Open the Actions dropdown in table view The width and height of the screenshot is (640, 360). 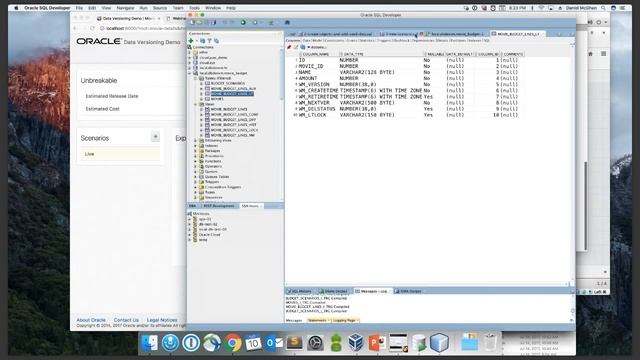click(x=317, y=47)
